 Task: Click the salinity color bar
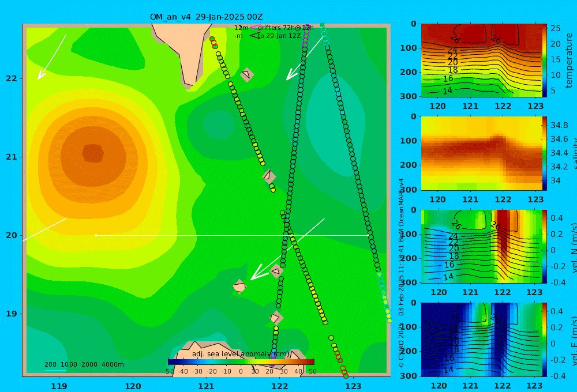point(545,153)
